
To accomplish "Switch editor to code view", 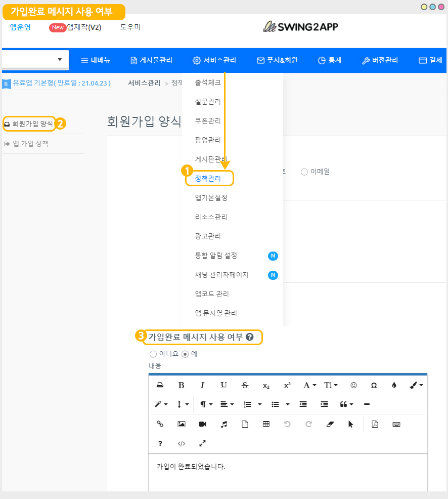I will pyautogui.click(x=182, y=443).
